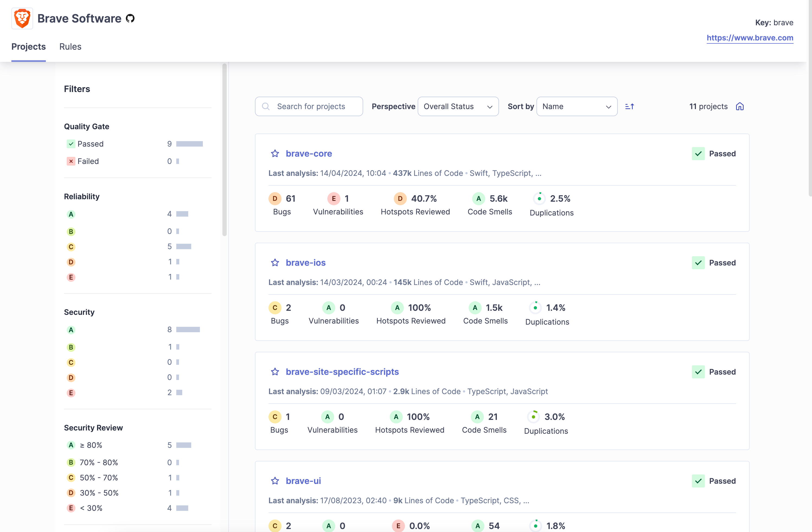812x532 pixels.
Task: Click the passed quality gate check icon
Action: pos(70,144)
